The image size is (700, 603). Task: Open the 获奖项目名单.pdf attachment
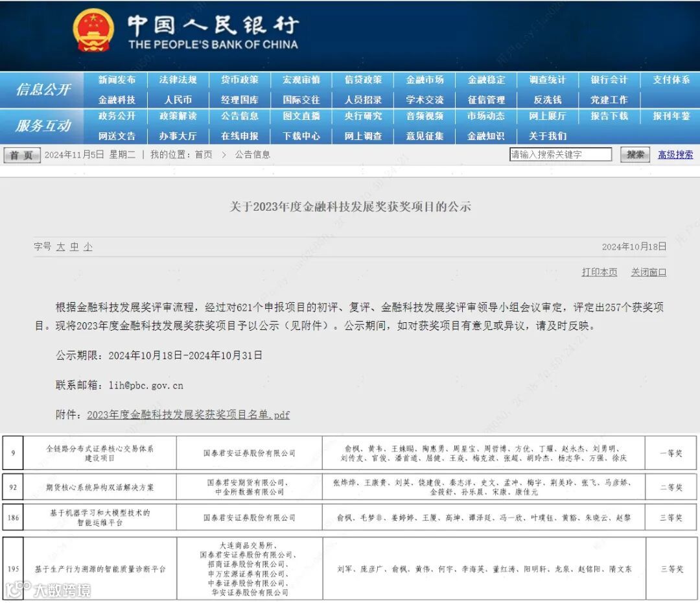point(188,414)
